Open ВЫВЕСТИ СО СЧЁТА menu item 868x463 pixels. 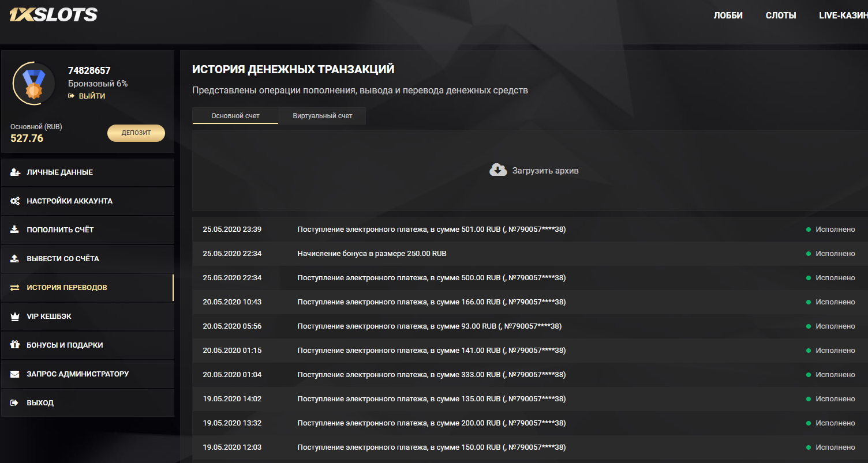88,259
